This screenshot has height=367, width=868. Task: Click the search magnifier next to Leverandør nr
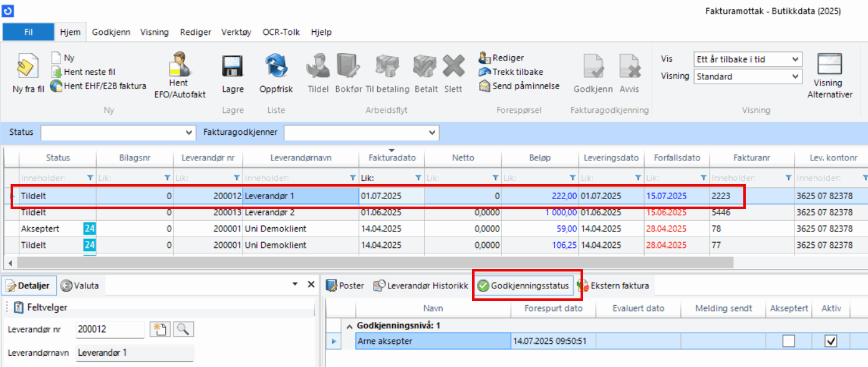(183, 329)
